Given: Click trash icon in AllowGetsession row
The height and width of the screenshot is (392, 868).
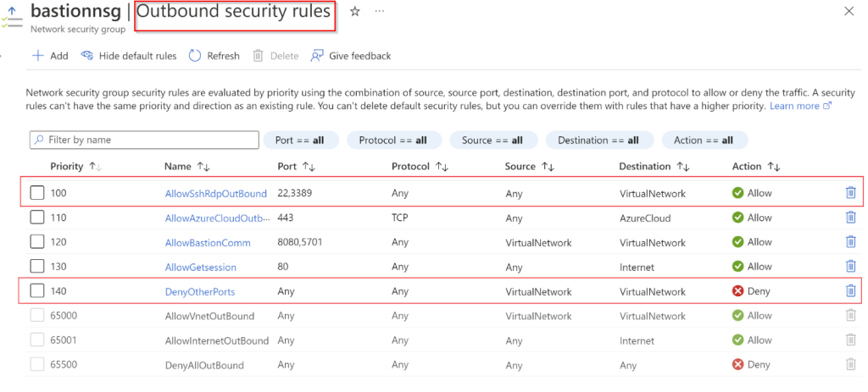Looking at the screenshot, I should [x=850, y=267].
